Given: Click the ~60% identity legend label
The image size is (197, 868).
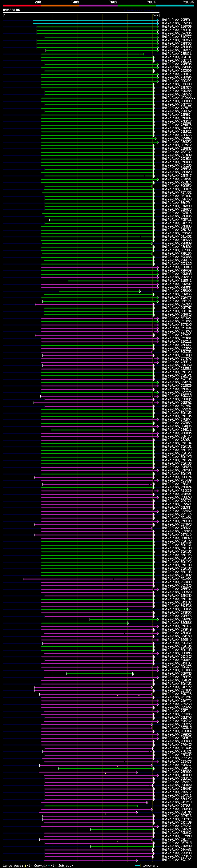Looking at the screenshot, I should tap(113, 2).
